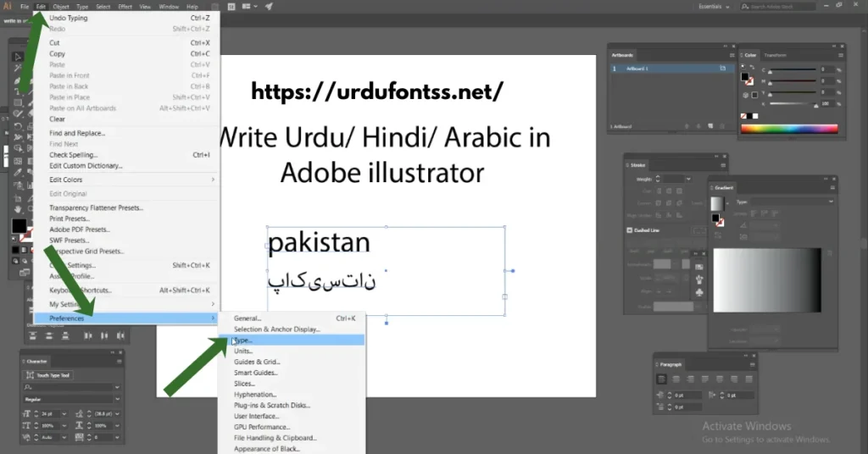
Task: Click the Color panel tab
Action: tap(750, 55)
